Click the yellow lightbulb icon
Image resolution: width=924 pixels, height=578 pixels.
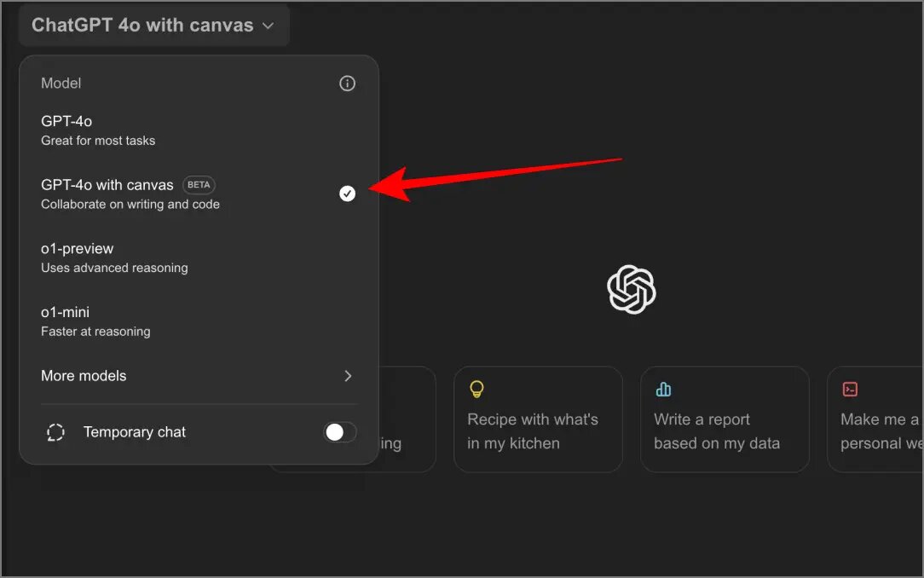click(476, 389)
